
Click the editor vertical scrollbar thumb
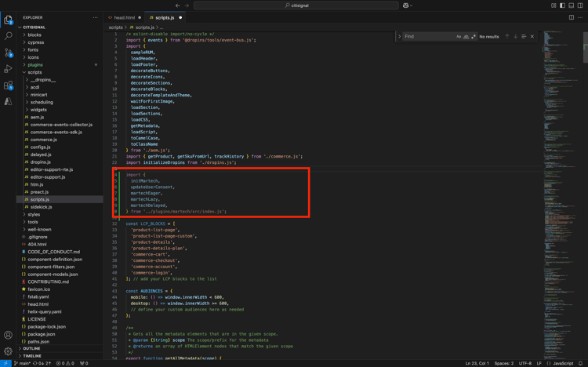(x=586, y=47)
